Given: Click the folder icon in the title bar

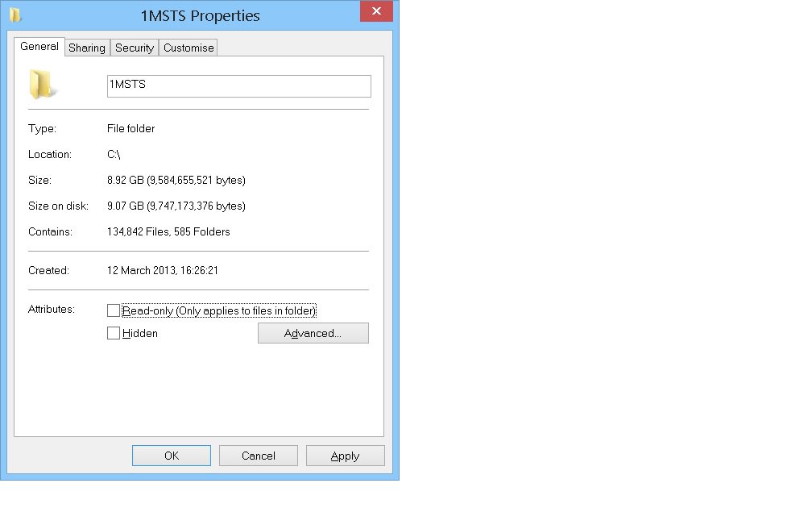Looking at the screenshot, I should (15, 15).
